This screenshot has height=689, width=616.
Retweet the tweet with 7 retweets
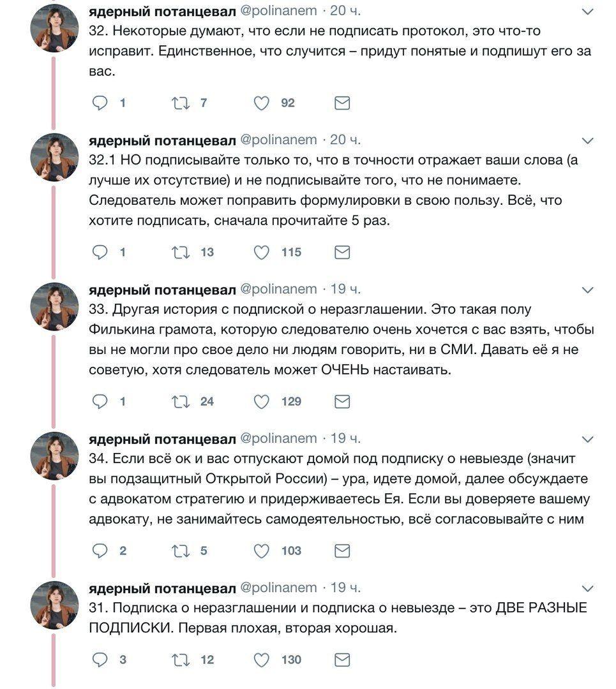coord(180,103)
